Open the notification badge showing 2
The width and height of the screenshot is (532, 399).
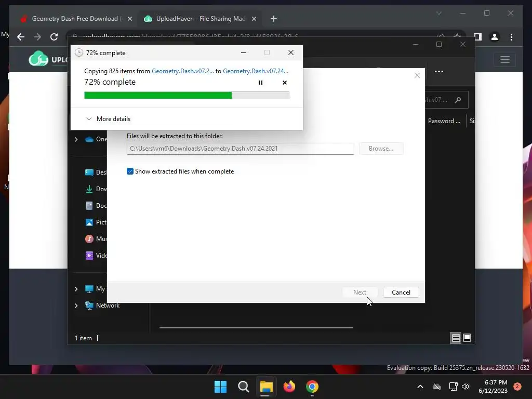tap(517, 386)
